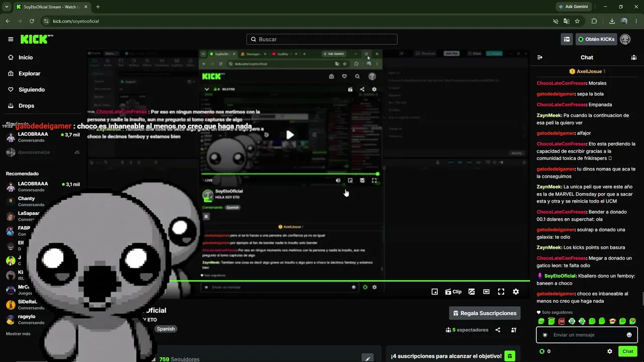Viewport: 644px width, 362px height.
Task: Open the tab search dropdown arrow
Action: click(7, 7)
